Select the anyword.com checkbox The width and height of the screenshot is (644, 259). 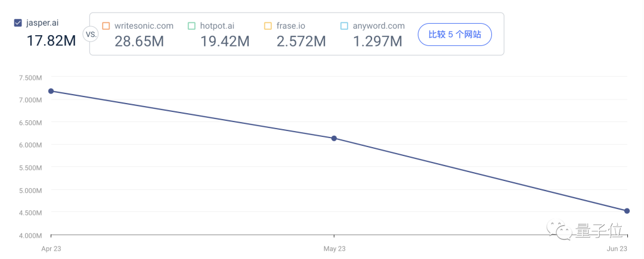click(x=344, y=26)
